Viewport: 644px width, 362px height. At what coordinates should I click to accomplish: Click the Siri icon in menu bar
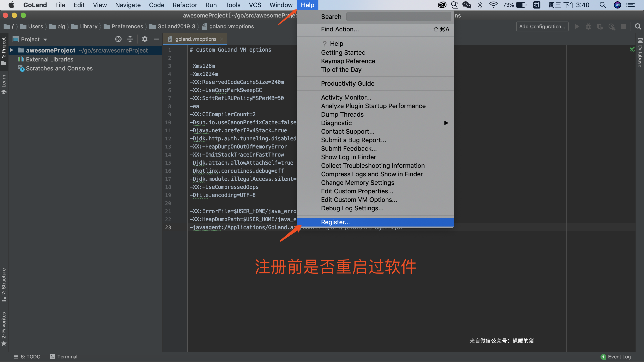tap(617, 5)
